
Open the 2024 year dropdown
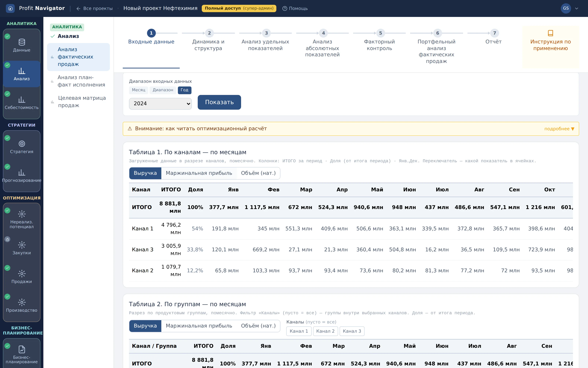pyautogui.click(x=160, y=104)
